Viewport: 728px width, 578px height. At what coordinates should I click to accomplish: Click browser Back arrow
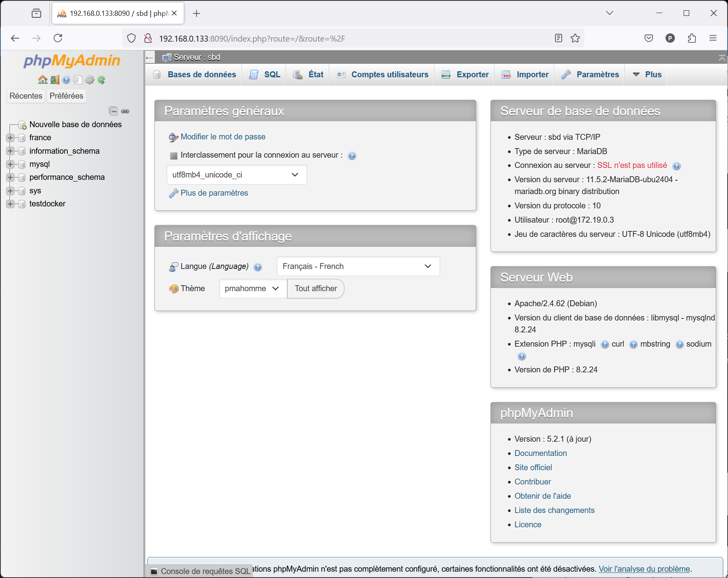(15, 38)
